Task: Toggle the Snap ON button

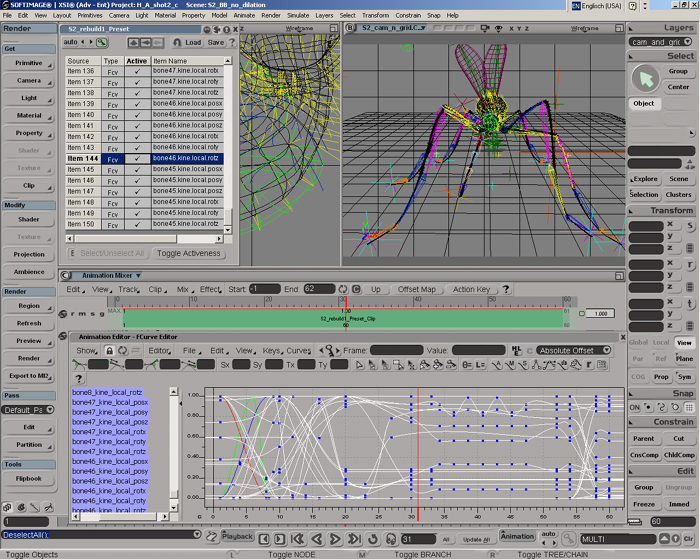Action: [x=635, y=407]
